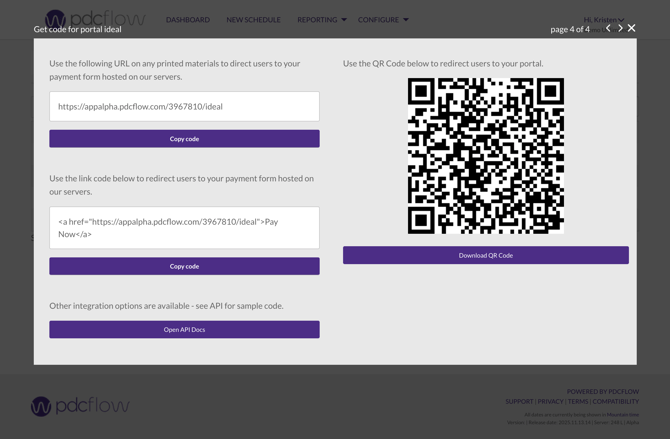
Task: Download the QR Code
Action: tap(486, 255)
